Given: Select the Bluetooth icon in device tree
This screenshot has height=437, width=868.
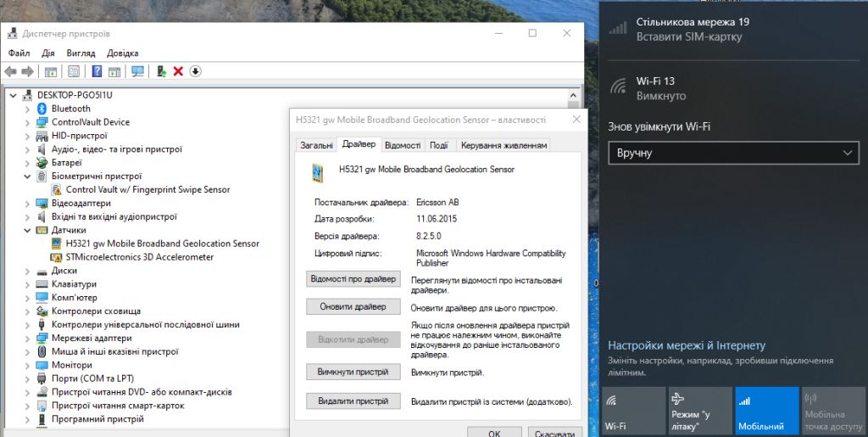Looking at the screenshot, I should 42,109.
